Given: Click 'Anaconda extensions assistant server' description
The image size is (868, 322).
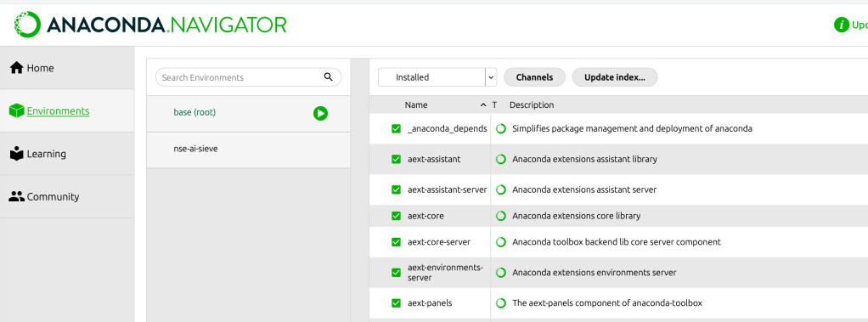Looking at the screenshot, I should click(584, 189).
